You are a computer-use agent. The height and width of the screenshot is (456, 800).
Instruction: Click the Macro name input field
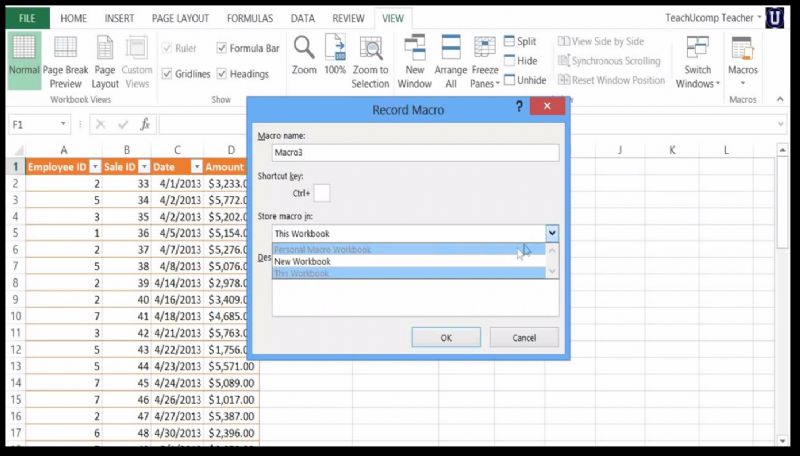[x=415, y=153]
